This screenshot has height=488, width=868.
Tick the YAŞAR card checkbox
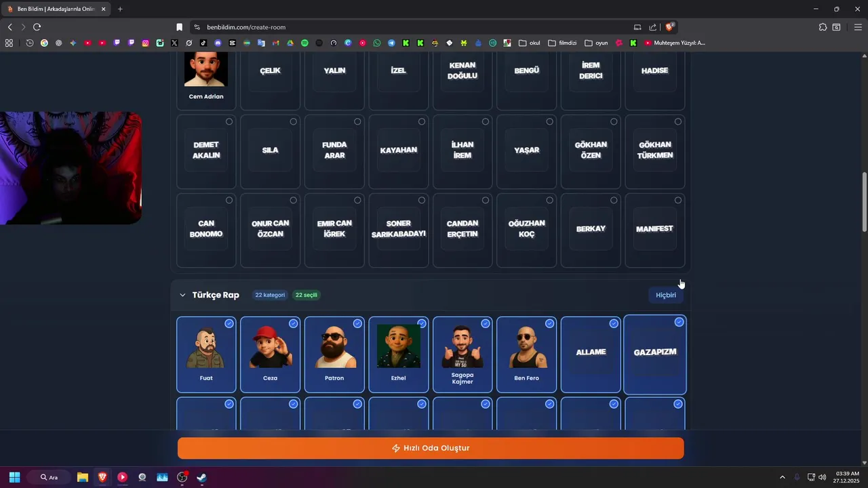coord(549,121)
